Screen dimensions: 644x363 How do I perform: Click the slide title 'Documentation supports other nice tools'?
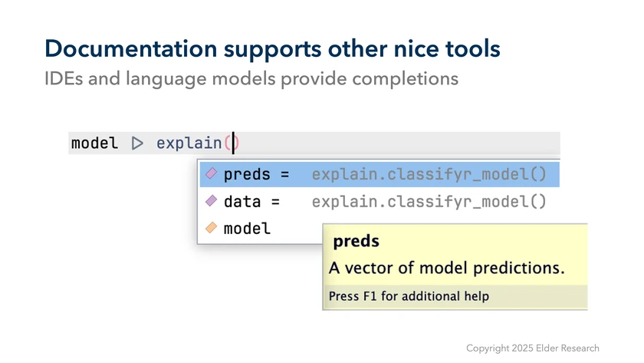click(272, 48)
